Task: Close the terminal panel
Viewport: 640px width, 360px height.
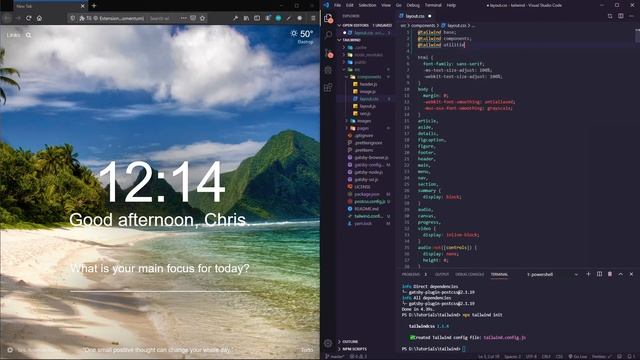Action: (x=631, y=274)
